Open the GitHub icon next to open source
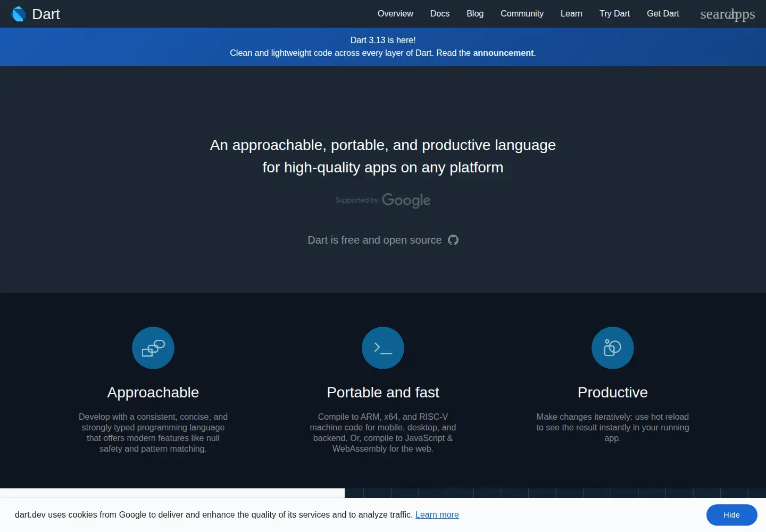This screenshot has width=766, height=532. pyautogui.click(x=453, y=240)
